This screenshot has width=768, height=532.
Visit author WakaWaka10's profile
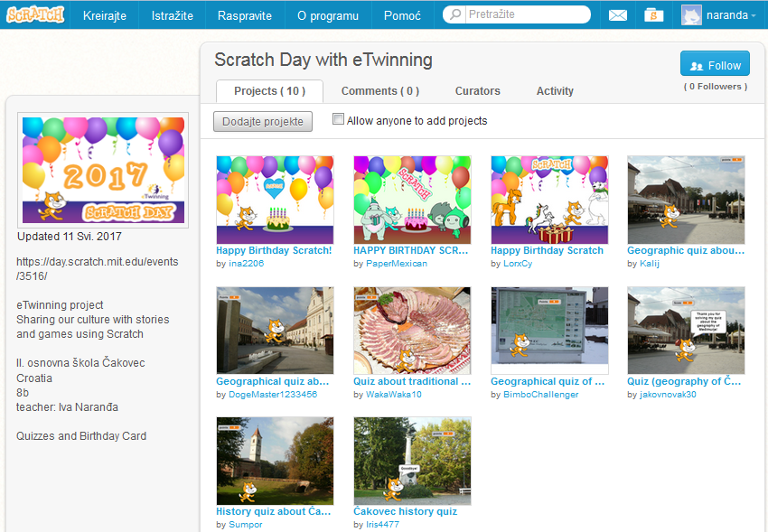point(394,395)
